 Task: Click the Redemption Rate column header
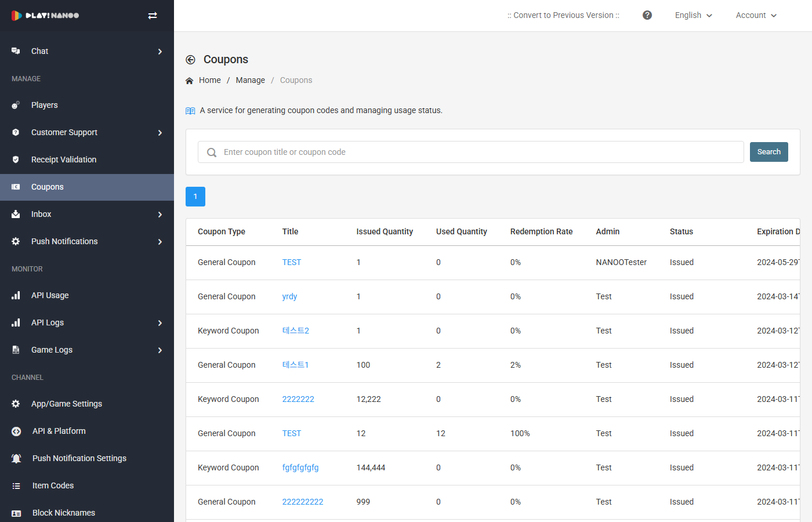[542, 231]
